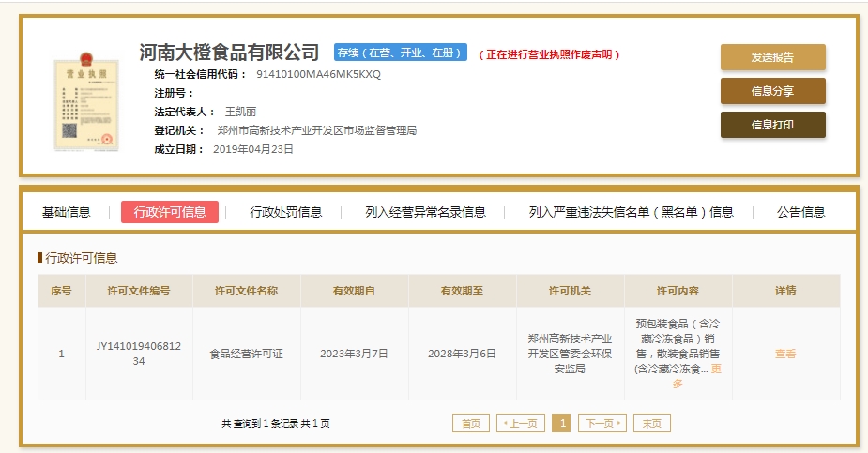
Task: Click license number JY14101940681234 cell
Action: click(x=139, y=354)
